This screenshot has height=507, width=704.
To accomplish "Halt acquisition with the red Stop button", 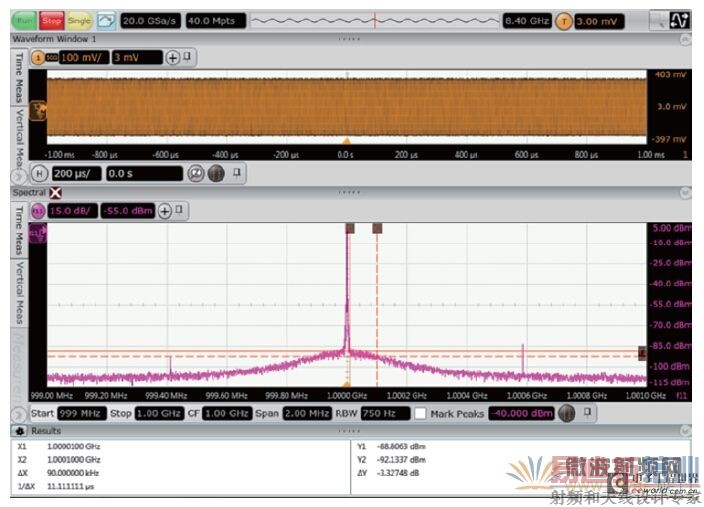I will (52, 21).
